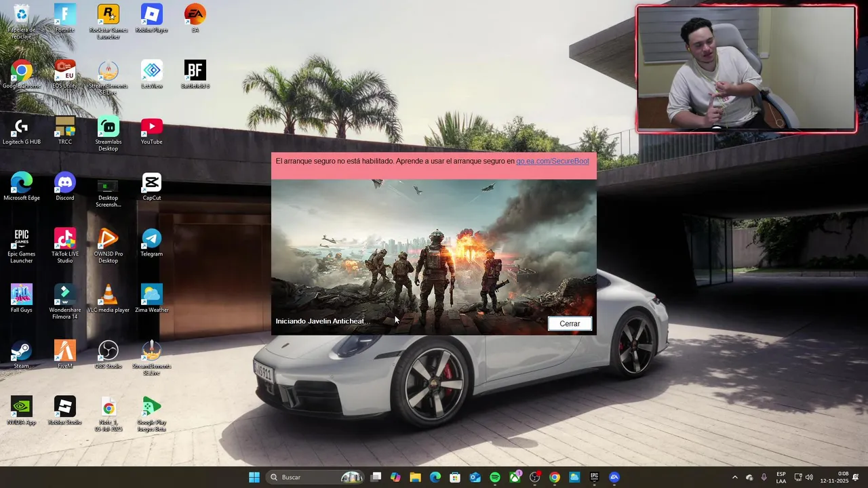Select the Telegram desktop shortcut

click(151, 243)
